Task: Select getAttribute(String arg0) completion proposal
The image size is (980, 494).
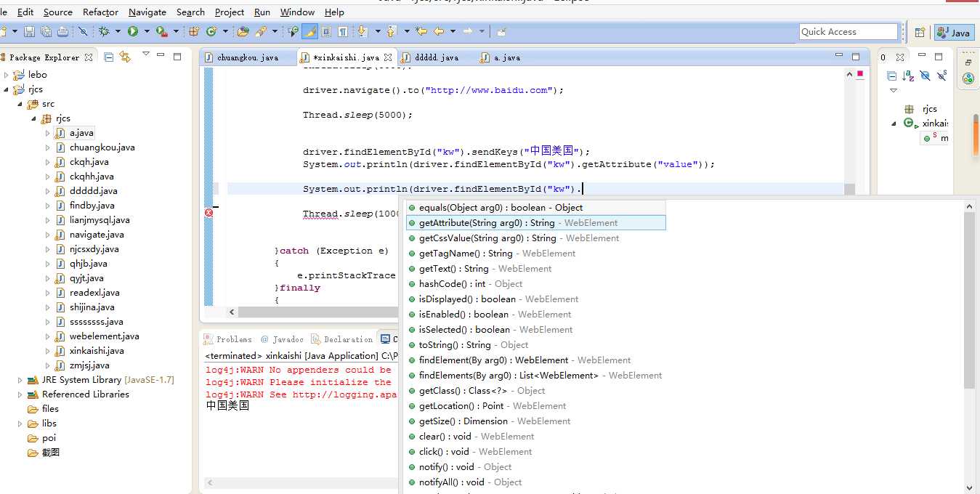Action: click(535, 223)
